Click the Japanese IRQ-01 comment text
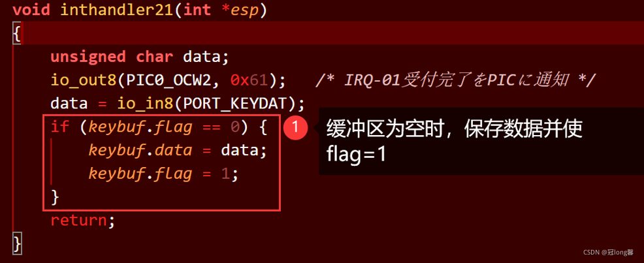 coord(455,80)
